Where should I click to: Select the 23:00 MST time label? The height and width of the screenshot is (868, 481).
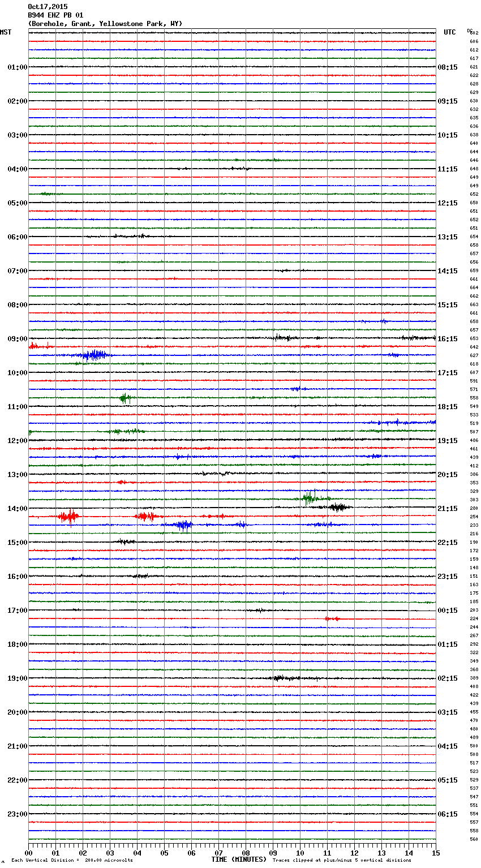(18, 814)
